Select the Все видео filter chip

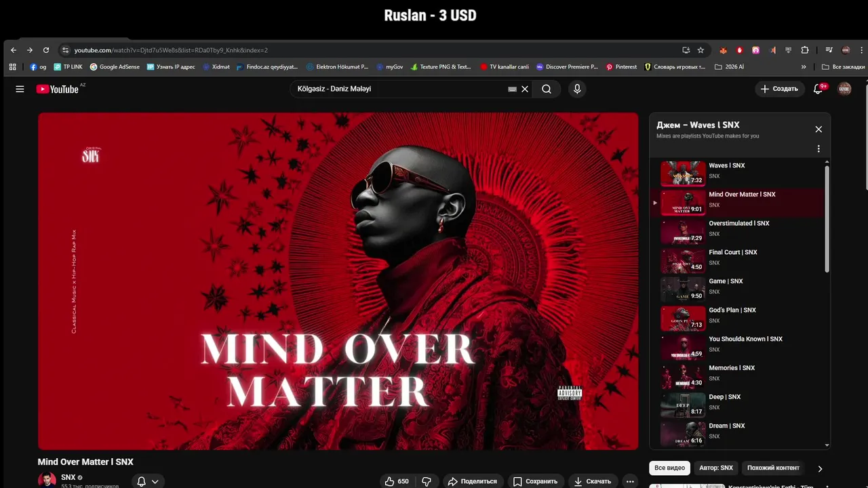point(669,468)
